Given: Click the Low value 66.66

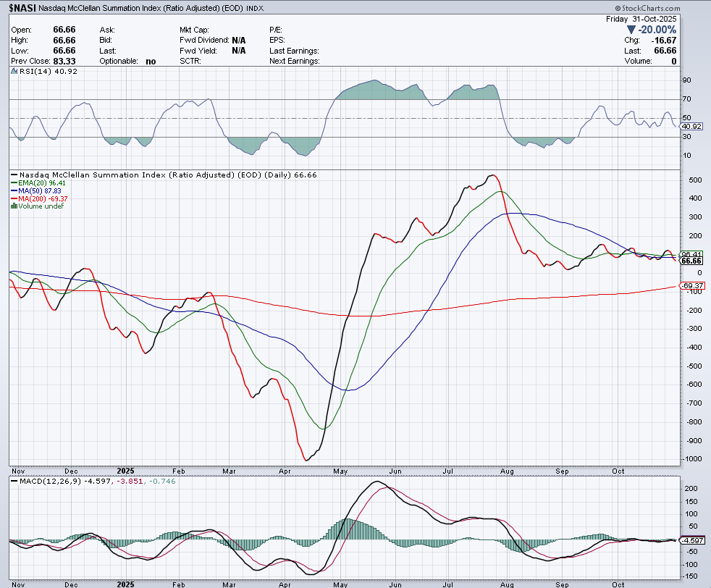Looking at the screenshot, I should pyautogui.click(x=64, y=51).
